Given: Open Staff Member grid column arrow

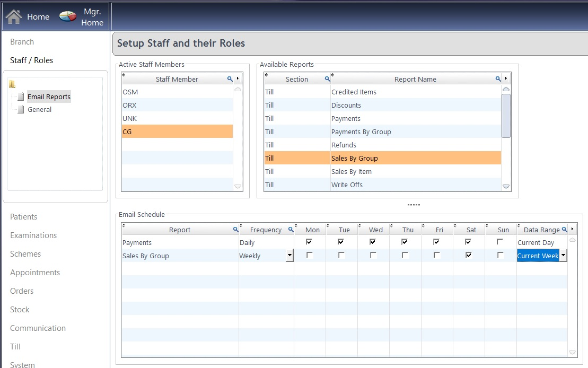Looking at the screenshot, I should pos(238,78).
